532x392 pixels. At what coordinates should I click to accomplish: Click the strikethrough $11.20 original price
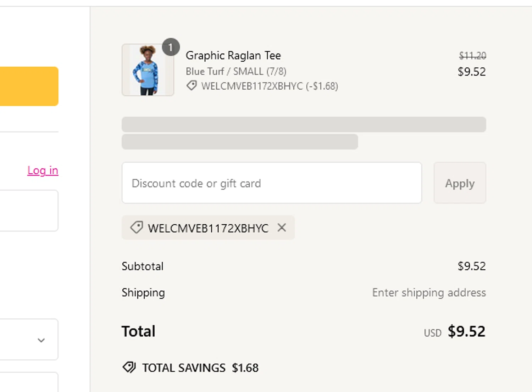[472, 56]
